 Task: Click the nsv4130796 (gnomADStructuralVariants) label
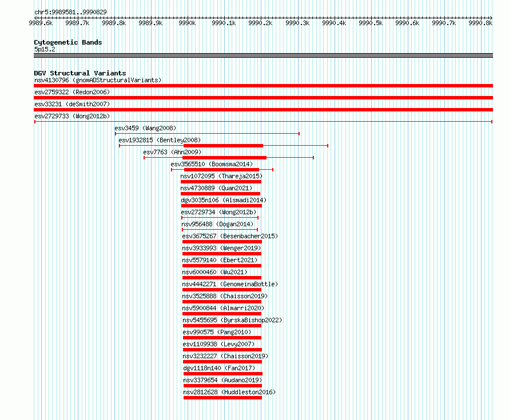pyautogui.click(x=98, y=80)
